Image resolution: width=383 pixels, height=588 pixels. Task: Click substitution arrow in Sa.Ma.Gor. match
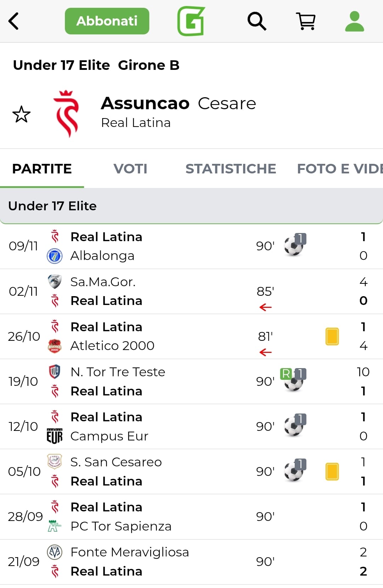(x=265, y=307)
